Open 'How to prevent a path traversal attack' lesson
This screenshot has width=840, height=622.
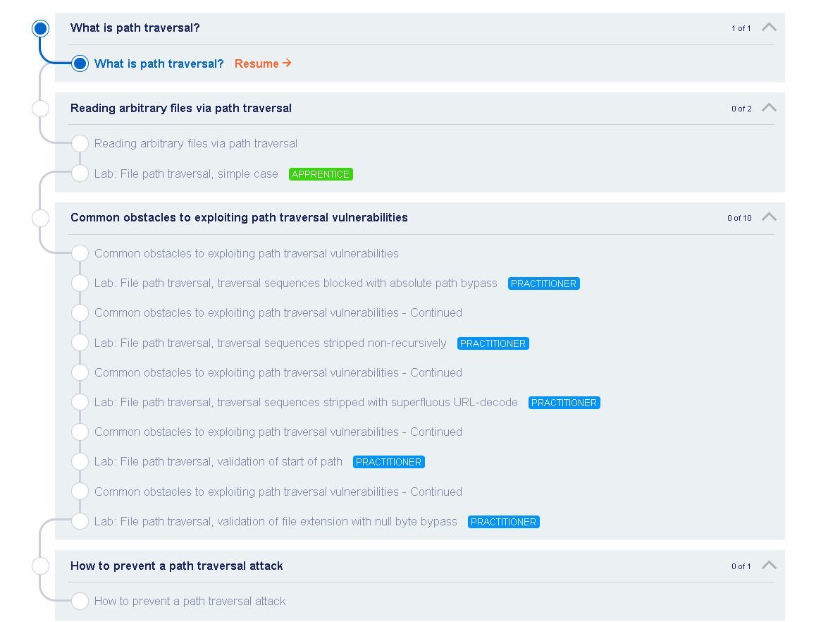[190, 602]
